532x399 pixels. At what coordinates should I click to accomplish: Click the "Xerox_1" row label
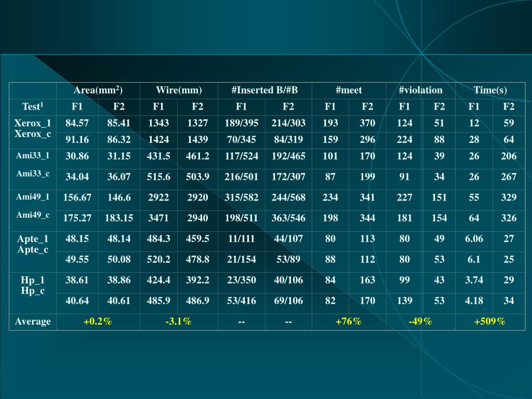[x=33, y=123]
